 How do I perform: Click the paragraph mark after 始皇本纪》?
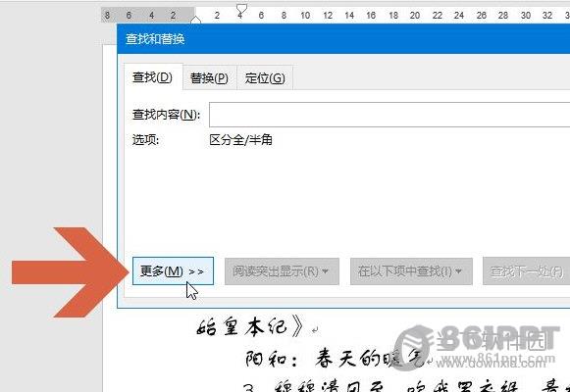[x=315, y=330]
